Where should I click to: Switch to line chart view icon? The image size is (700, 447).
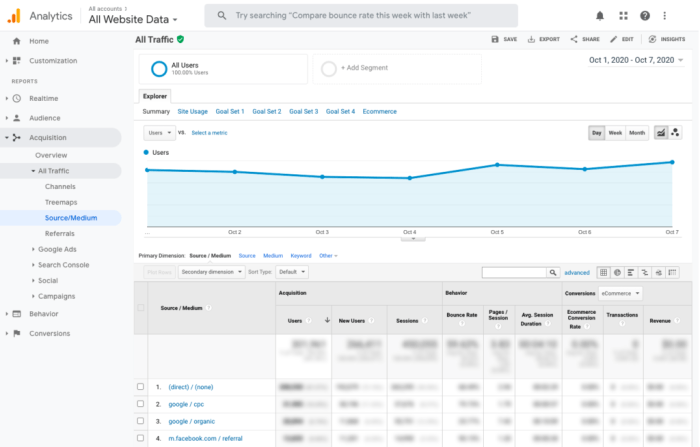[x=661, y=133]
